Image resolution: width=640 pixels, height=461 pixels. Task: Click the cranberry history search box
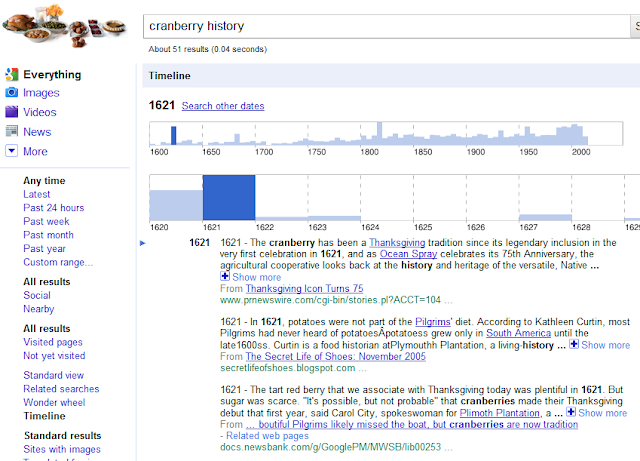387,26
